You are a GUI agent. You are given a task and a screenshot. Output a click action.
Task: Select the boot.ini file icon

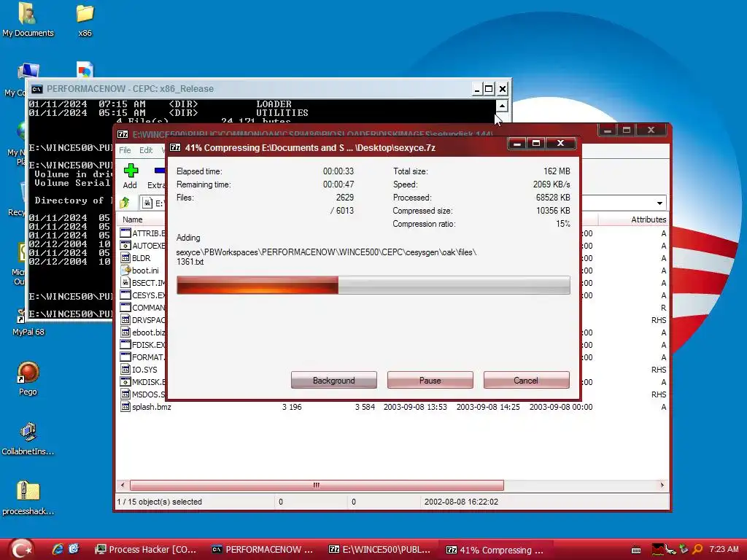tap(125, 271)
